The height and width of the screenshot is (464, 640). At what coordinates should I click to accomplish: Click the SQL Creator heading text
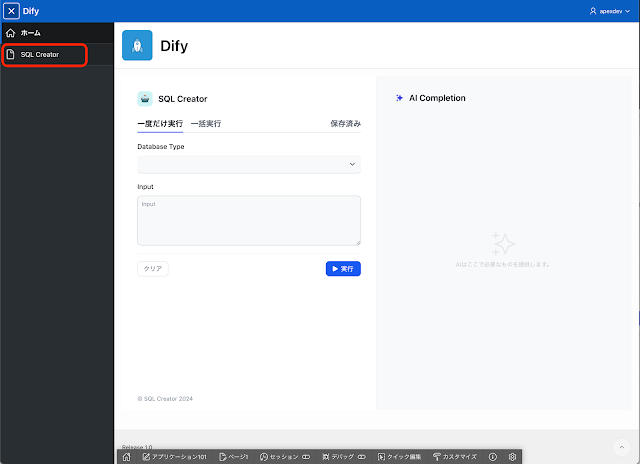coord(183,99)
